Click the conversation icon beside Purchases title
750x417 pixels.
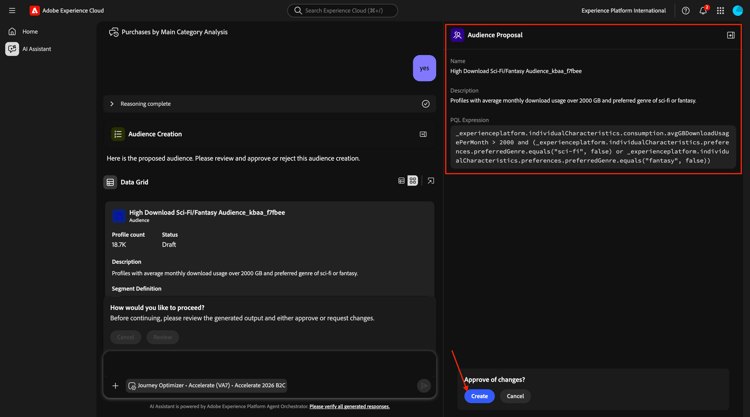(x=113, y=32)
